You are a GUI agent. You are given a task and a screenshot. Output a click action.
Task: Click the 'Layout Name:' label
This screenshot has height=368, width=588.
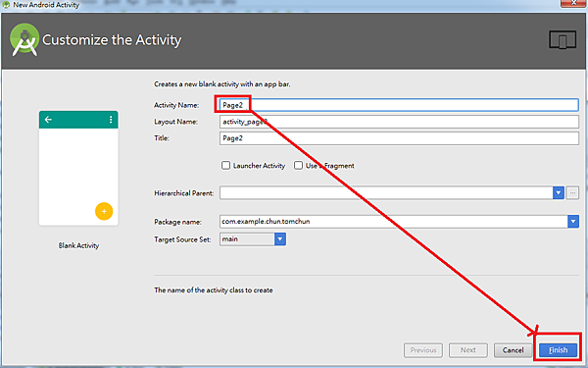pyautogui.click(x=175, y=122)
